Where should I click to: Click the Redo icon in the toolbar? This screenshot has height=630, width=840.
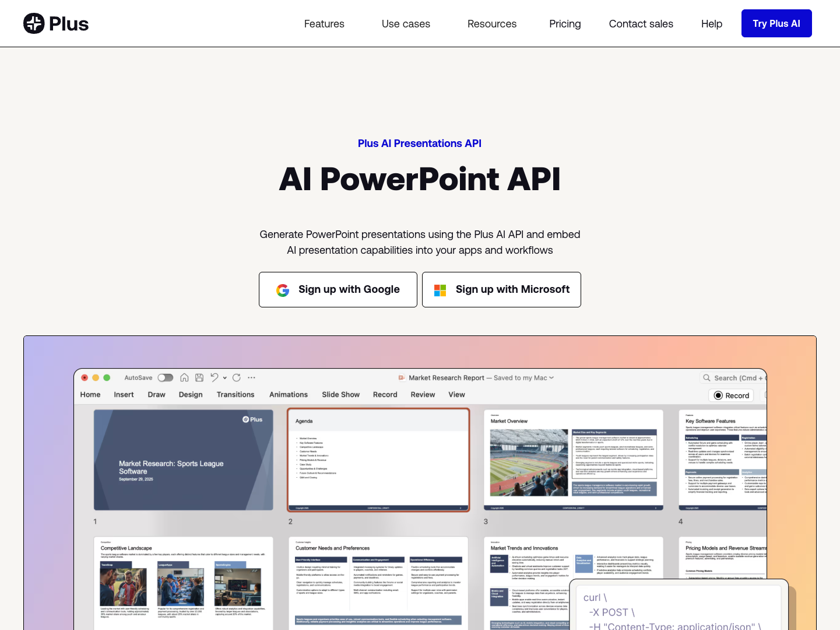237,377
